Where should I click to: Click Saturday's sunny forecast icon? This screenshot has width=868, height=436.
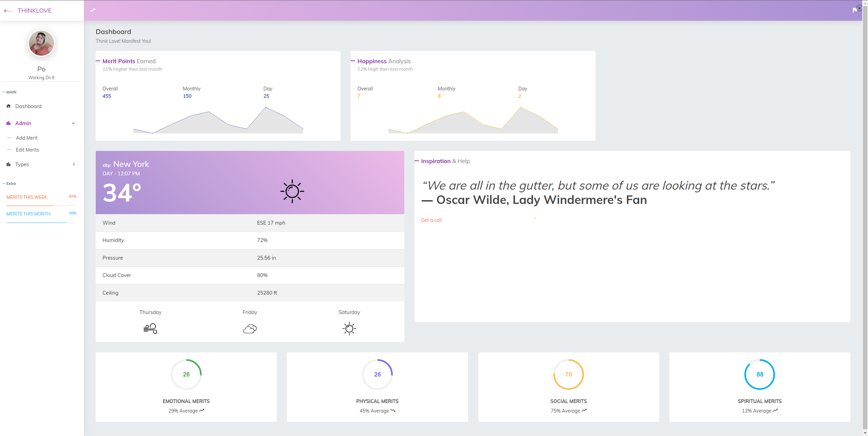349,328
